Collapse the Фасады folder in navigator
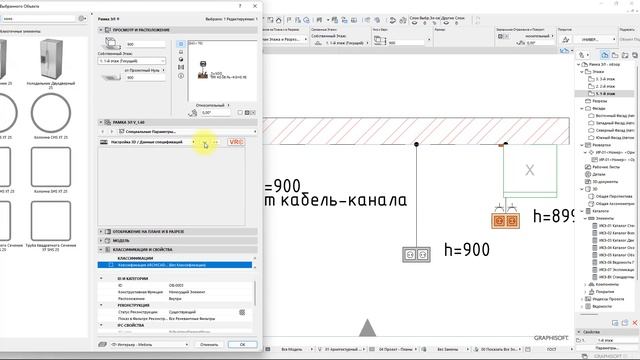 [582, 108]
